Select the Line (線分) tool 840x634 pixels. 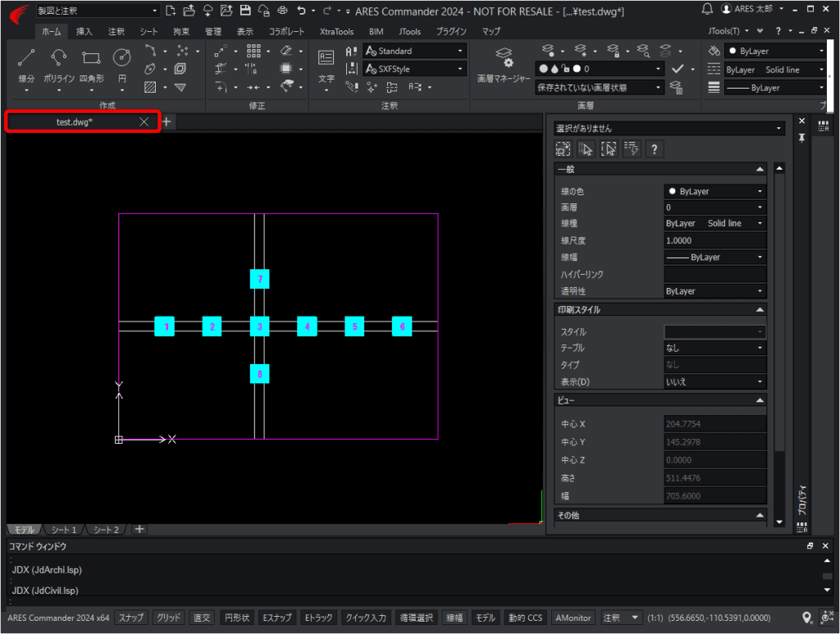26,64
